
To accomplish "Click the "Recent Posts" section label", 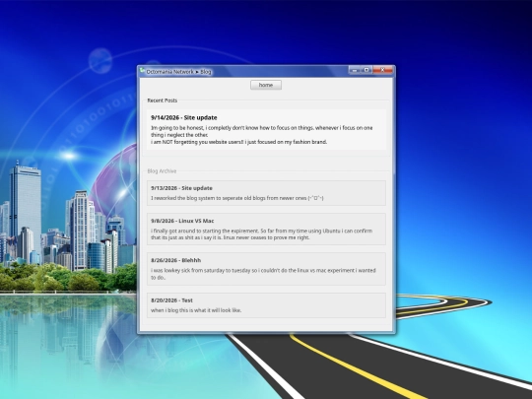I will [163, 100].
